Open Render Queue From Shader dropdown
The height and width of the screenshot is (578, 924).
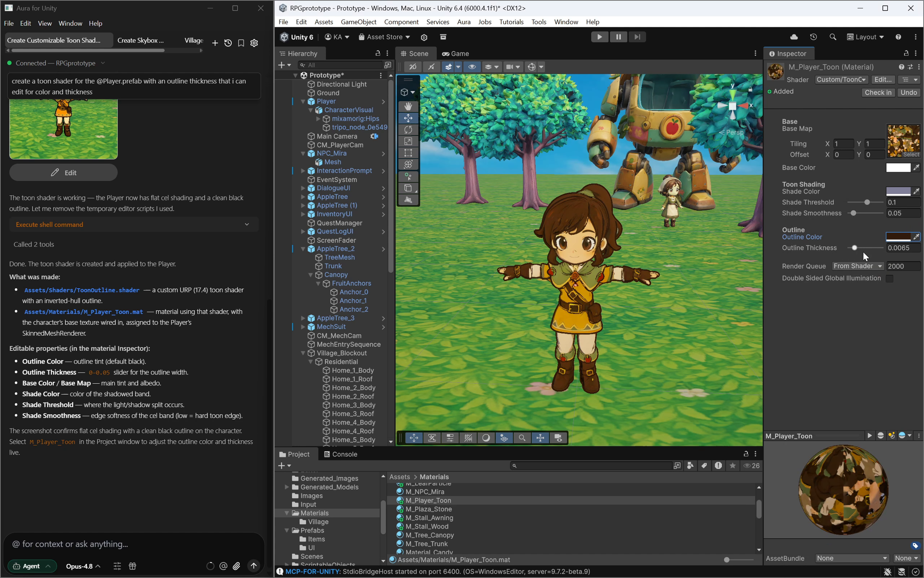point(858,266)
